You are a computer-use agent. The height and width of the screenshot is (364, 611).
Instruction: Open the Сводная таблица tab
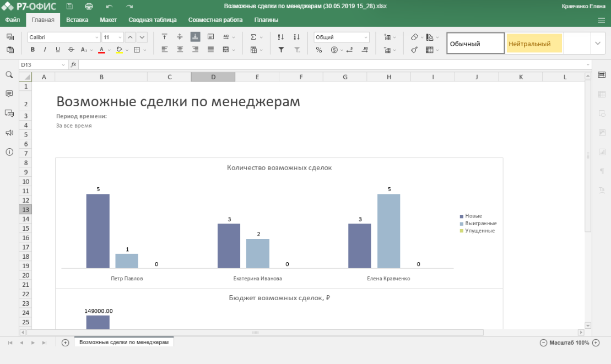[x=153, y=19]
